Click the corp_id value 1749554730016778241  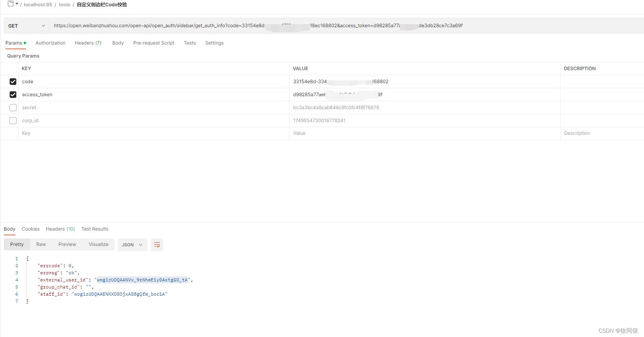tap(319, 121)
